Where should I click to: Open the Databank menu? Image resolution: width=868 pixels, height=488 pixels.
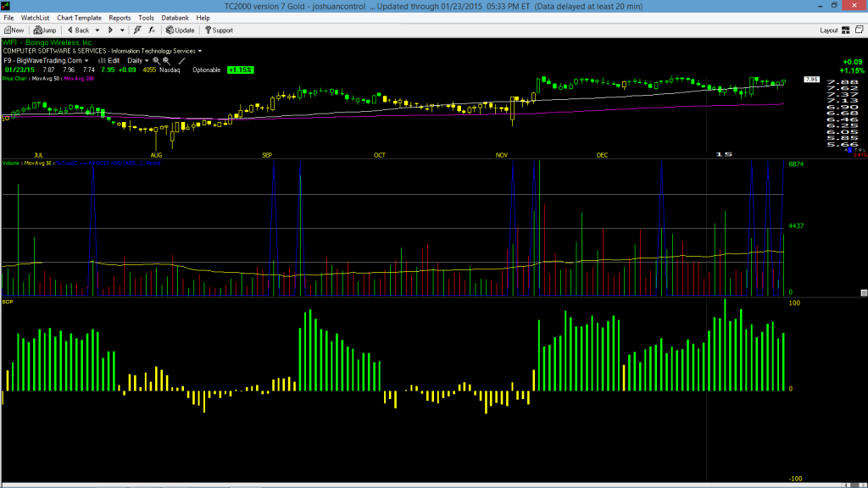(x=175, y=18)
